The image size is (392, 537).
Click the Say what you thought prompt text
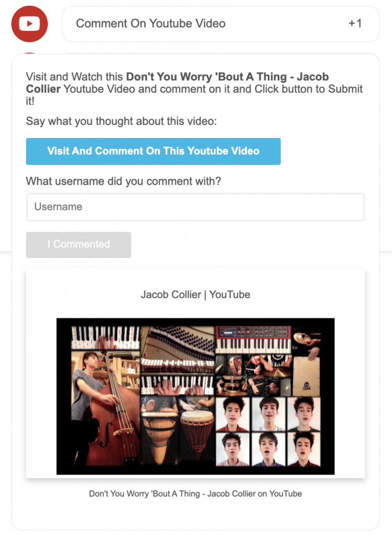tap(121, 121)
